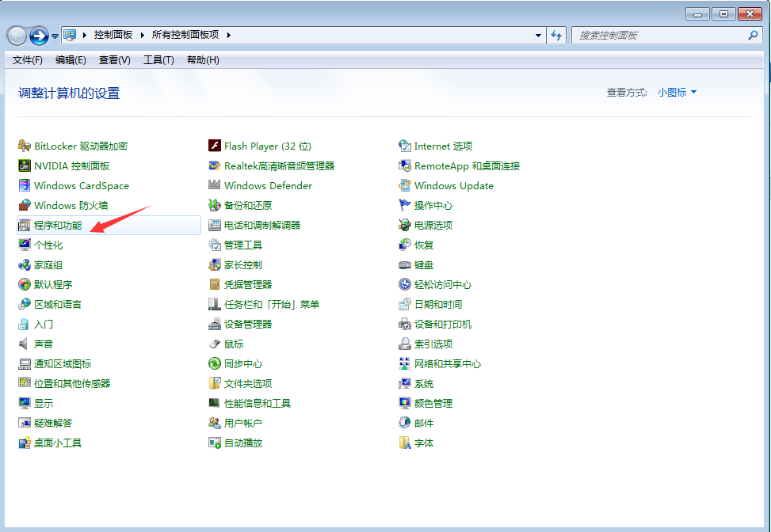The image size is (771, 532).
Task: Click the 所有控制面板项 breadcrumb segment
Action: click(x=185, y=35)
